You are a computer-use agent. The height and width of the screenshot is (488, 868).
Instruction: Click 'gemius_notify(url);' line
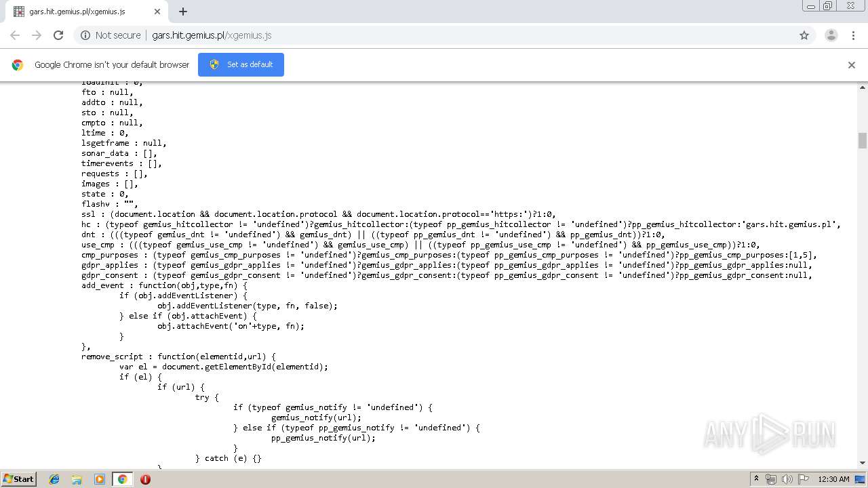(x=316, y=418)
